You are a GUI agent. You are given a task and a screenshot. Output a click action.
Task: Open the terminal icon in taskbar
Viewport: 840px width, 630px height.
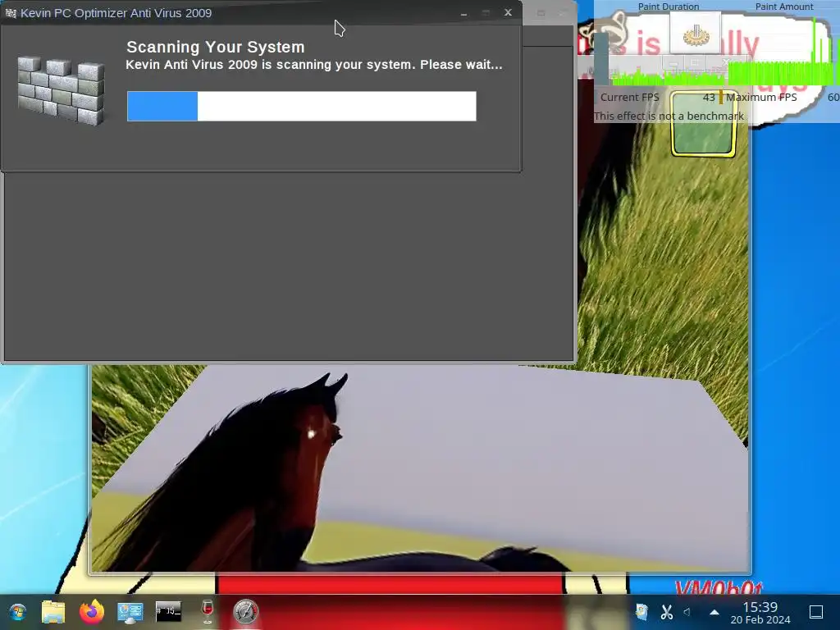[168, 611]
